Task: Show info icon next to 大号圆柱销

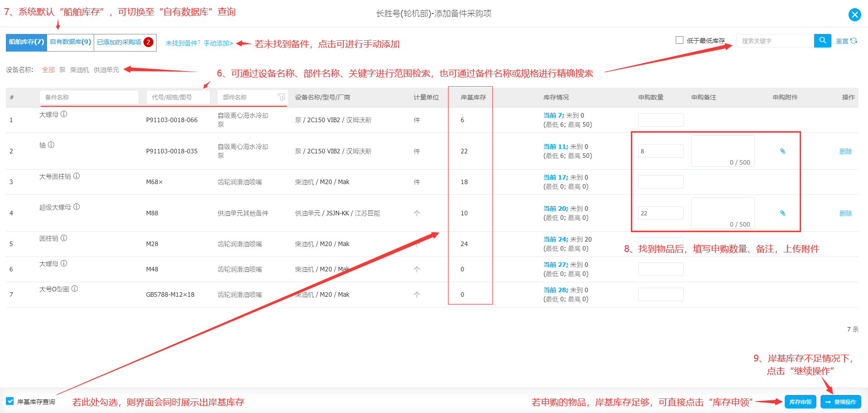Action: [76, 176]
